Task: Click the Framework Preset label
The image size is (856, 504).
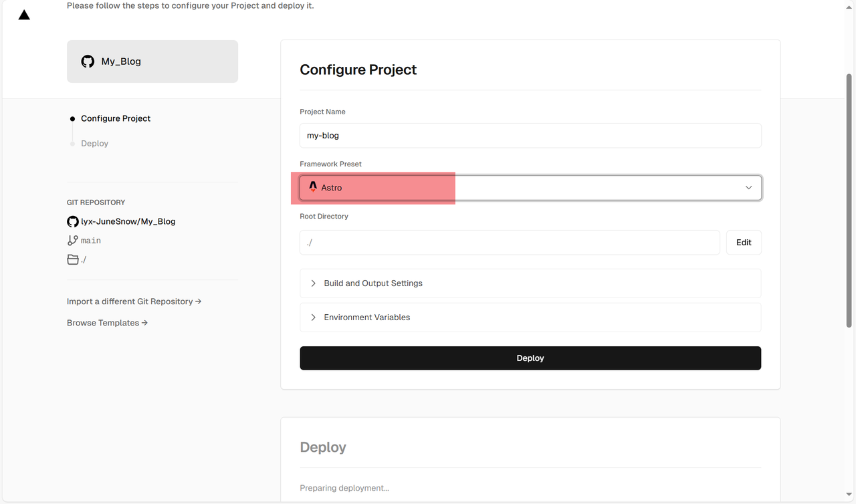Action: point(330,164)
